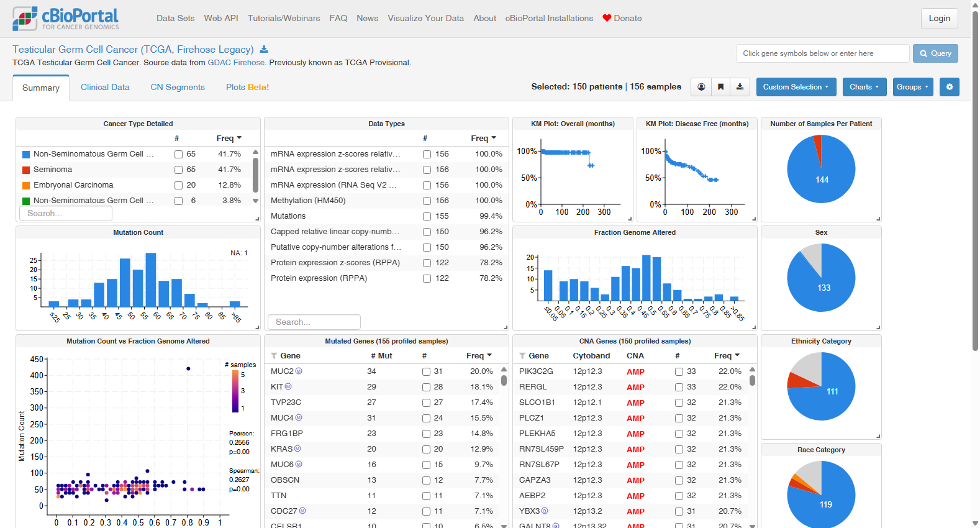
Task: Click the Donate heart icon
Action: coord(607,18)
